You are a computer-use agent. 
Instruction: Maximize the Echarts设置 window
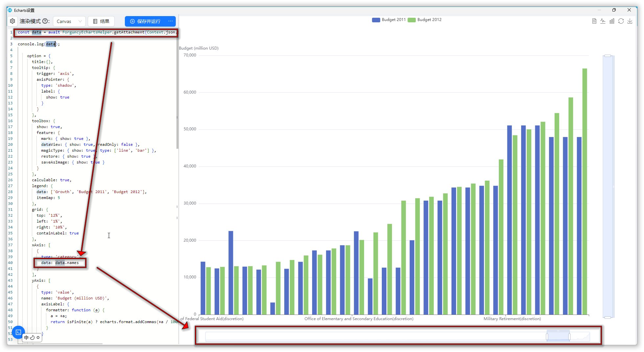tap(614, 10)
